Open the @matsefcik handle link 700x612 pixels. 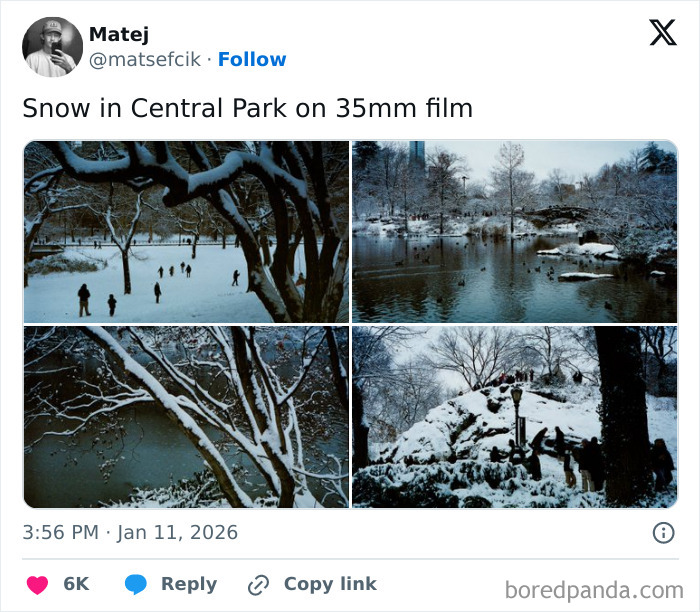pos(146,60)
